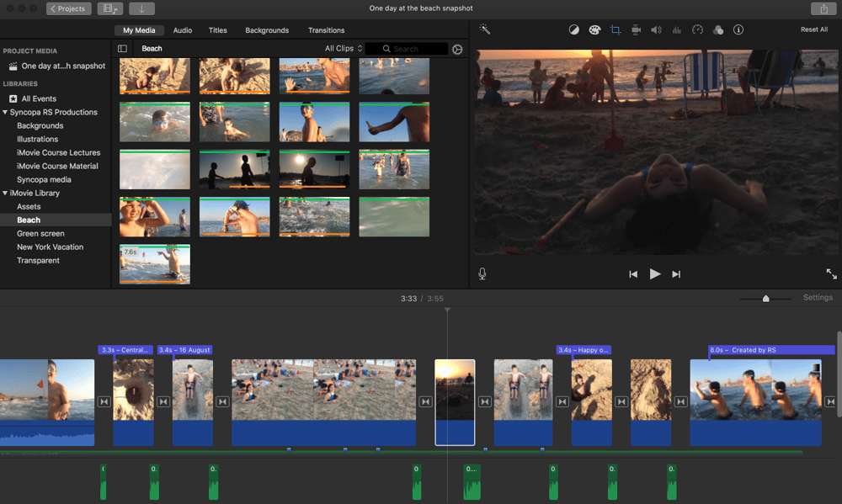The width and height of the screenshot is (842, 504).
Task: Select iMovie Course Material
Action: point(56,166)
